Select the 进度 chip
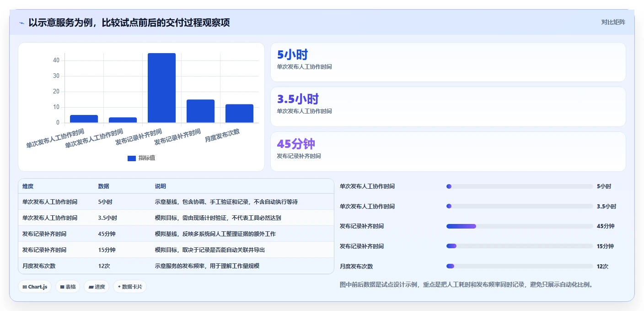This screenshot has width=644, height=311. pyautogui.click(x=97, y=287)
